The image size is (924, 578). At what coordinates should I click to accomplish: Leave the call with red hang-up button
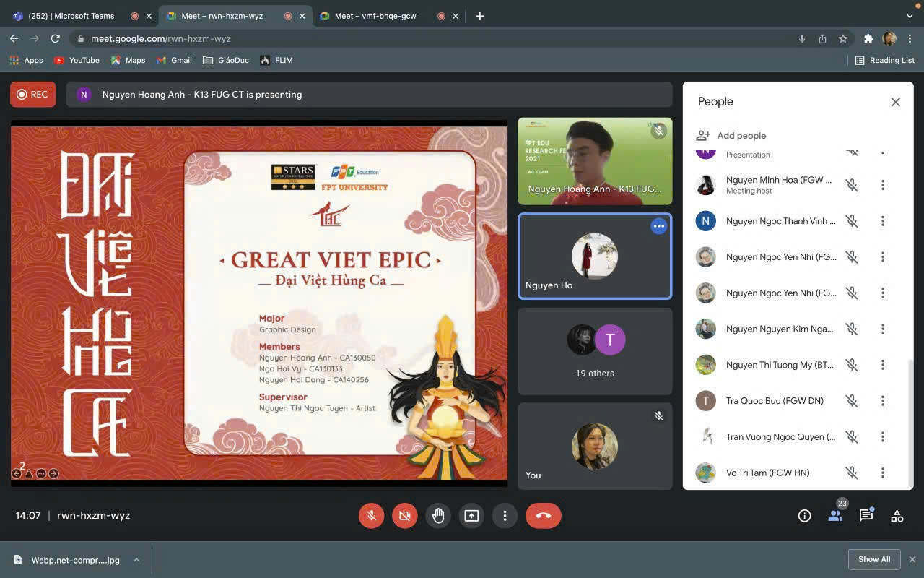544,515
